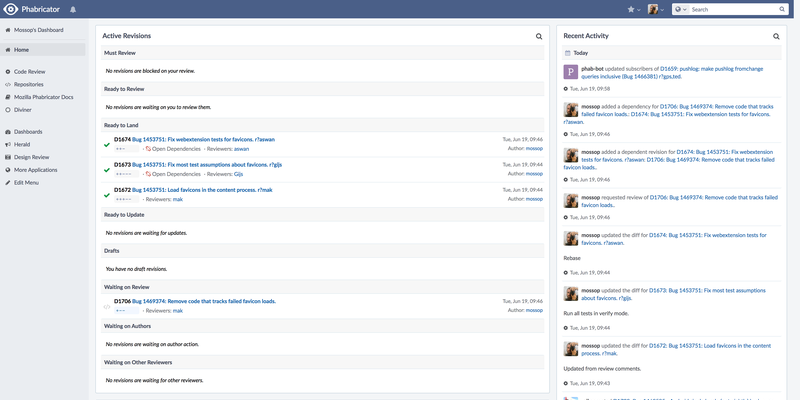
Task: Click the search magnifier in top bar
Action: (x=782, y=9)
